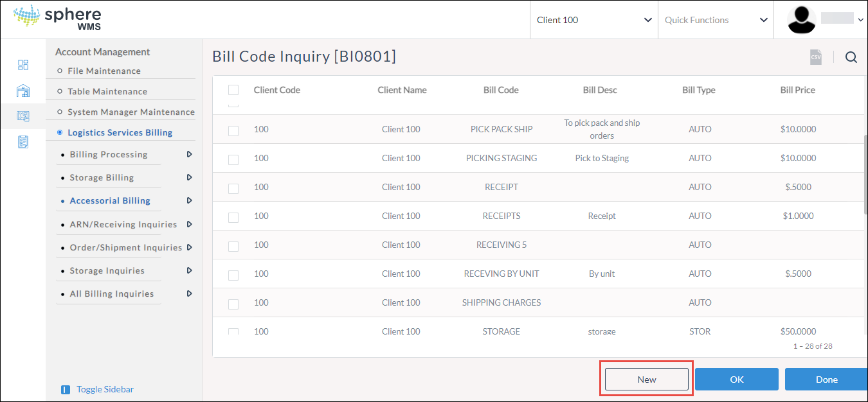Expand Storage Billing submenu arrow
The height and width of the screenshot is (402, 868).
[x=189, y=177]
